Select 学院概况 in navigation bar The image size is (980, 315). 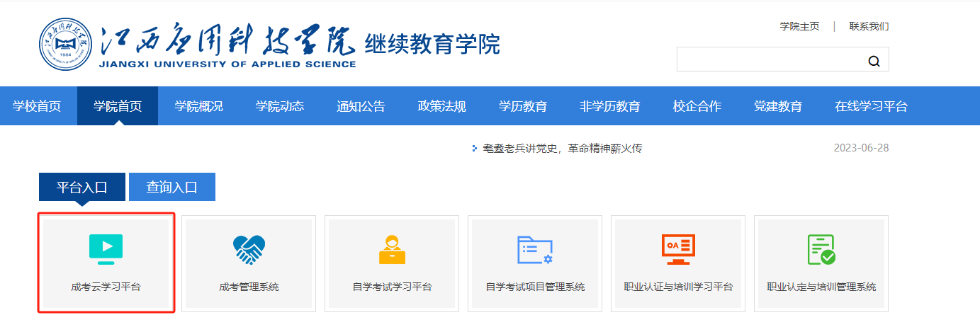(198, 106)
